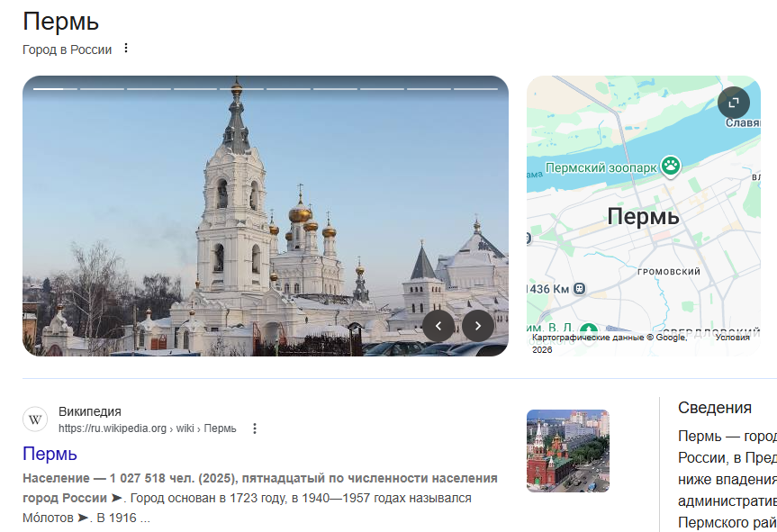Click the "Громовский" district label on the map
This screenshot has width=777, height=532.
click(668, 271)
